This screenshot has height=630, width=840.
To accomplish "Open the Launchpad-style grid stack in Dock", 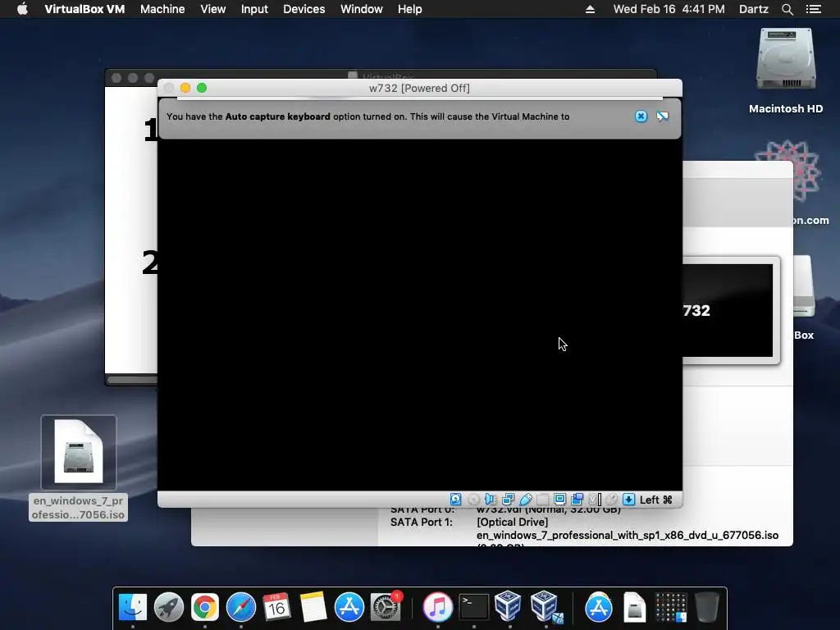I will point(671,607).
